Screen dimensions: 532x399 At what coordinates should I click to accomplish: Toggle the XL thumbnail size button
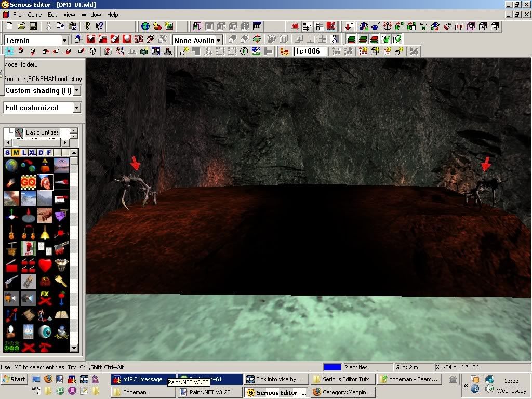[32, 152]
